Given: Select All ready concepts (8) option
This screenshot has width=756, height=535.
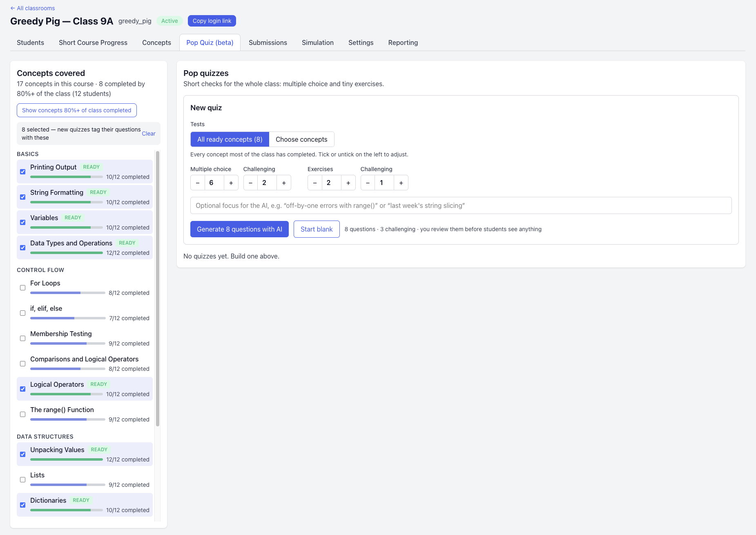Looking at the screenshot, I should 230,139.
